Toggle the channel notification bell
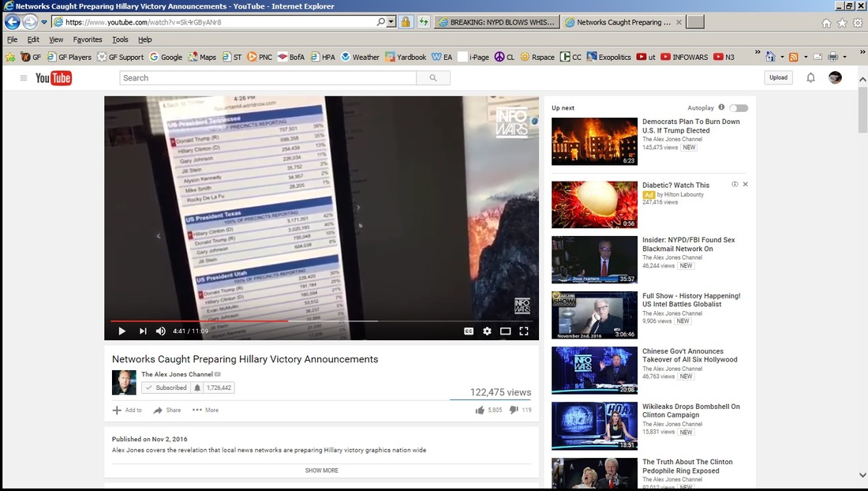The height and width of the screenshot is (491, 868). [x=197, y=388]
